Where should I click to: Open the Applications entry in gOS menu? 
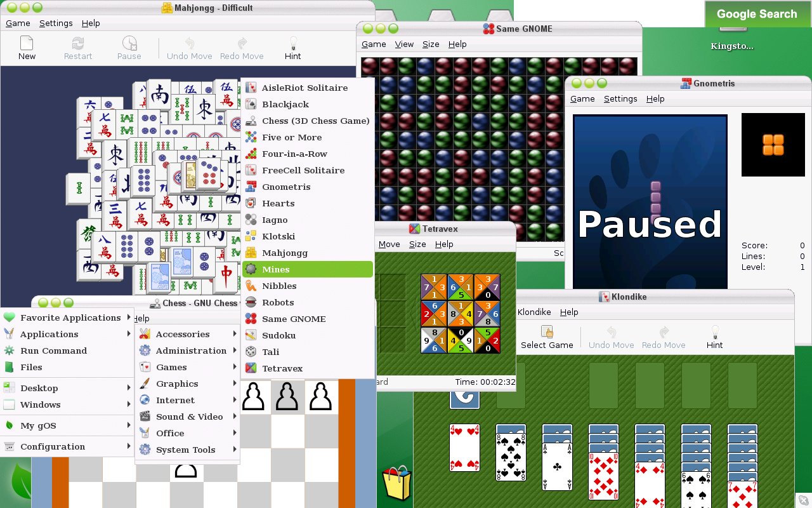click(x=67, y=334)
